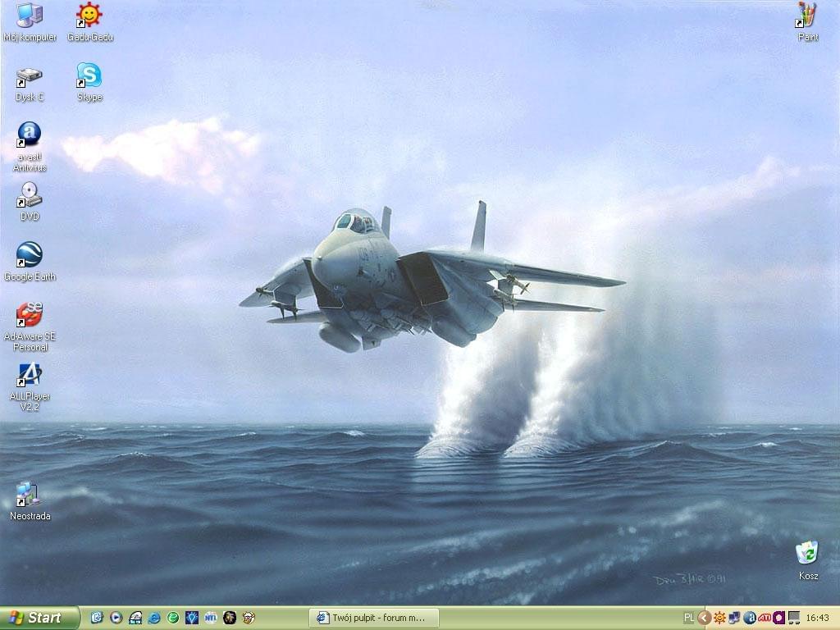Viewport: 840px width, 630px height.
Task: Select the Gadu-Gadu desktop shortcut
Action: (90, 22)
